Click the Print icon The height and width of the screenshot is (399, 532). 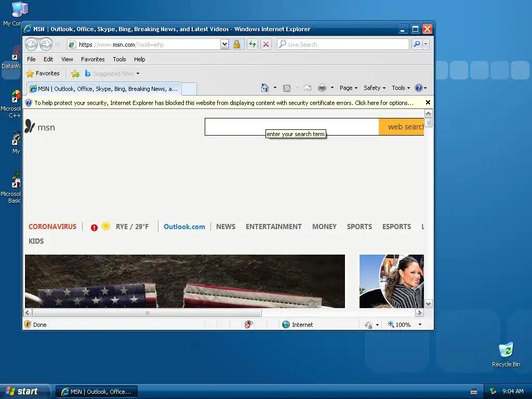click(x=322, y=88)
